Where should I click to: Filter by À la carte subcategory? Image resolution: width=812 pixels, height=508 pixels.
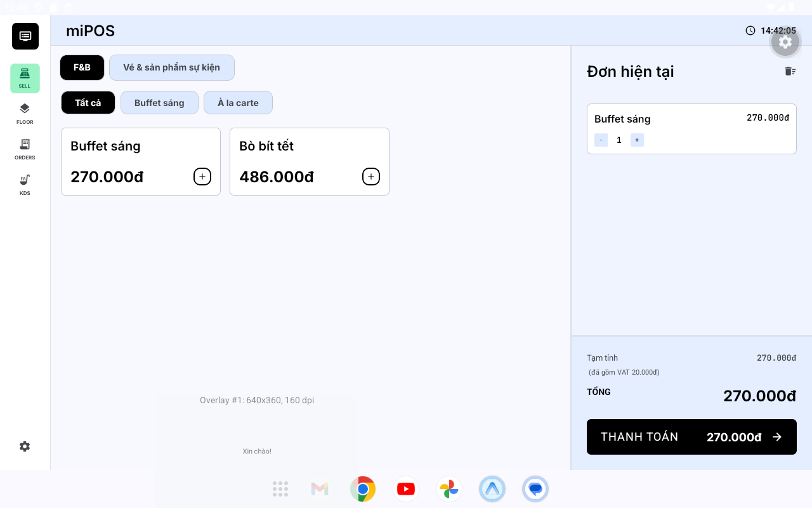tap(238, 103)
